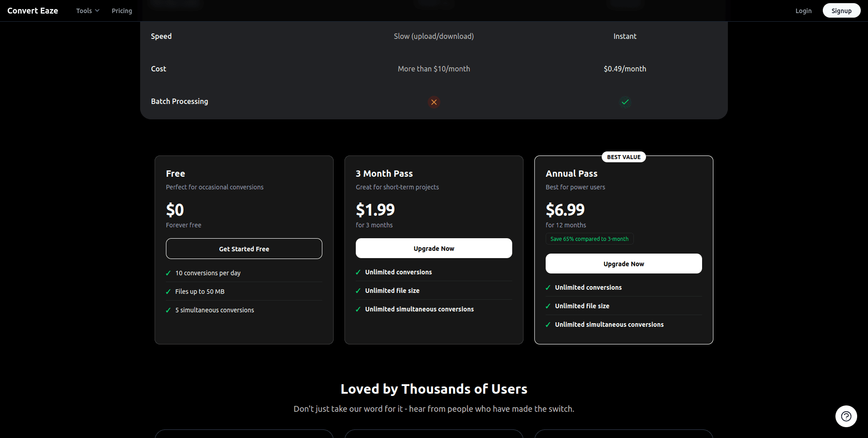
Task: Click the red X under Batch Processing
Action: (x=434, y=102)
